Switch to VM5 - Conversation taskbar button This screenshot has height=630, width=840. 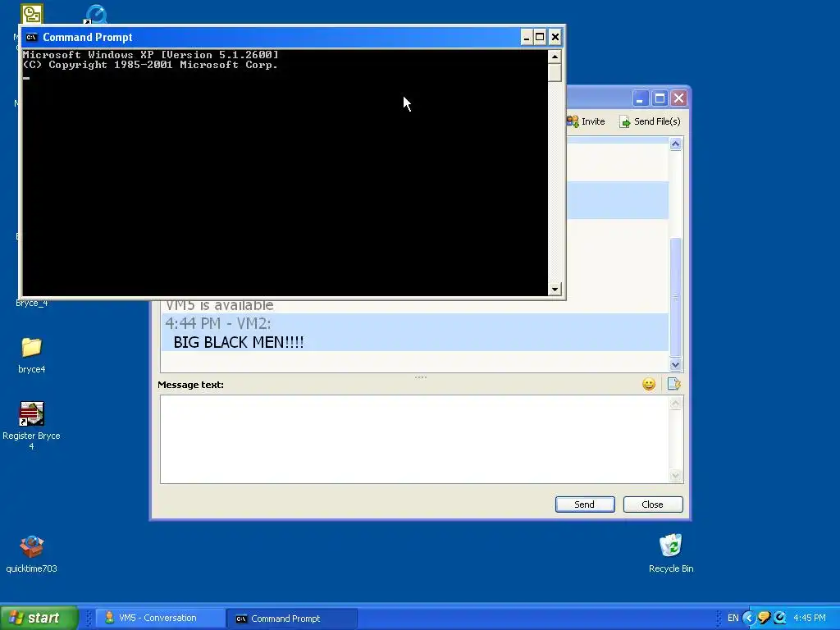pos(160,619)
